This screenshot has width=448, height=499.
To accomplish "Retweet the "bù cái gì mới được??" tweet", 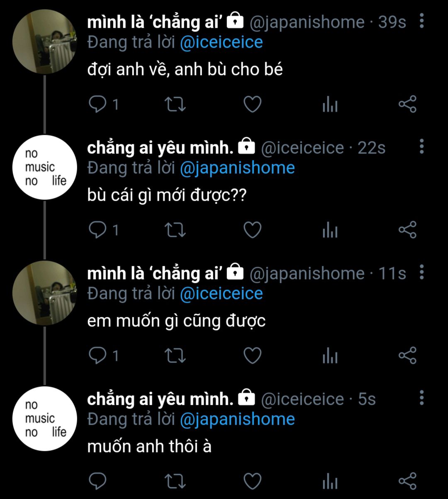I will click(175, 230).
